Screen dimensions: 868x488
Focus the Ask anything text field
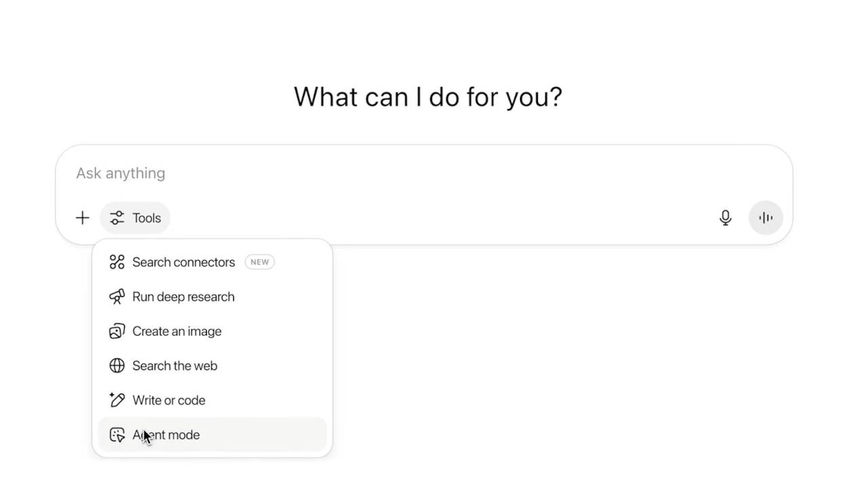[x=424, y=173]
